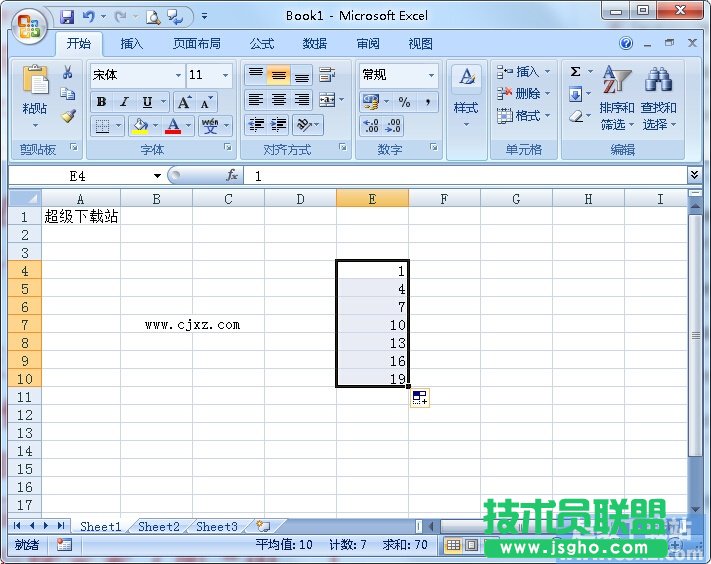Switch to the 插入 ribbon tab
The height and width of the screenshot is (564, 711).
pos(132,44)
